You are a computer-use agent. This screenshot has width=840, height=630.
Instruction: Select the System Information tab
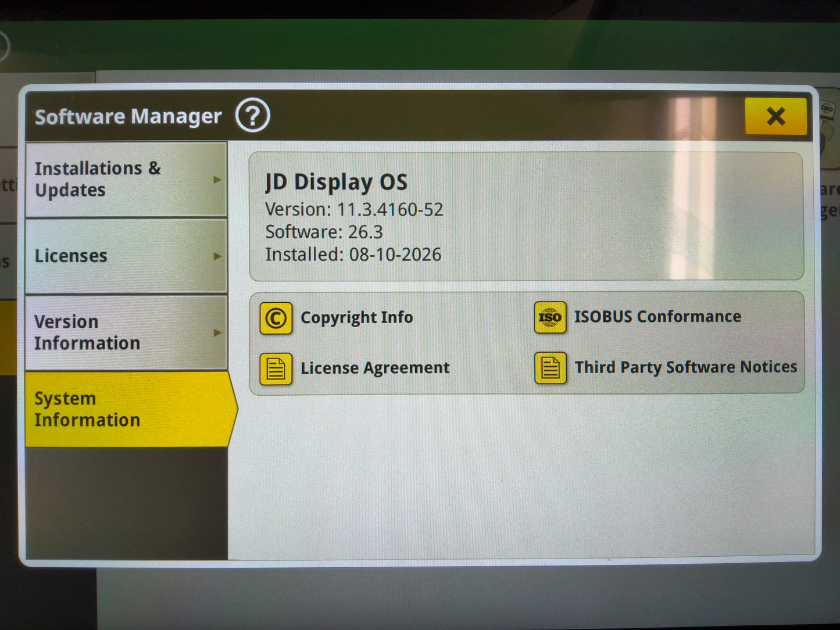(x=130, y=409)
